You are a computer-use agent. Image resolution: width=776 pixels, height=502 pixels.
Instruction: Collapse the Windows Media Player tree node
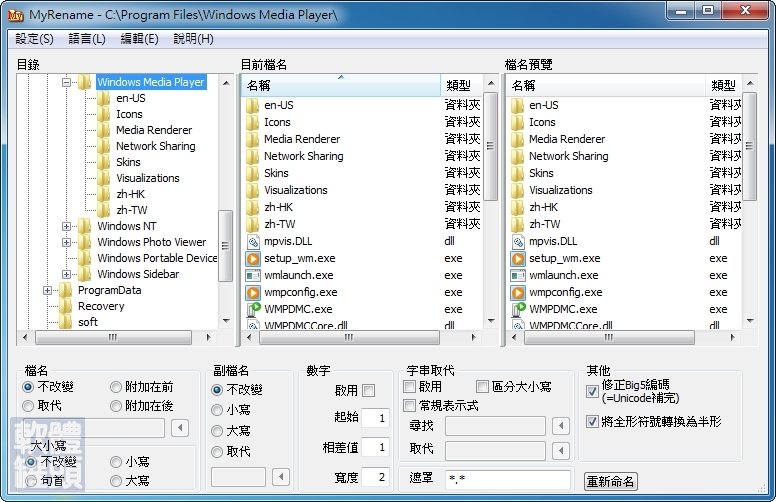click(x=66, y=82)
